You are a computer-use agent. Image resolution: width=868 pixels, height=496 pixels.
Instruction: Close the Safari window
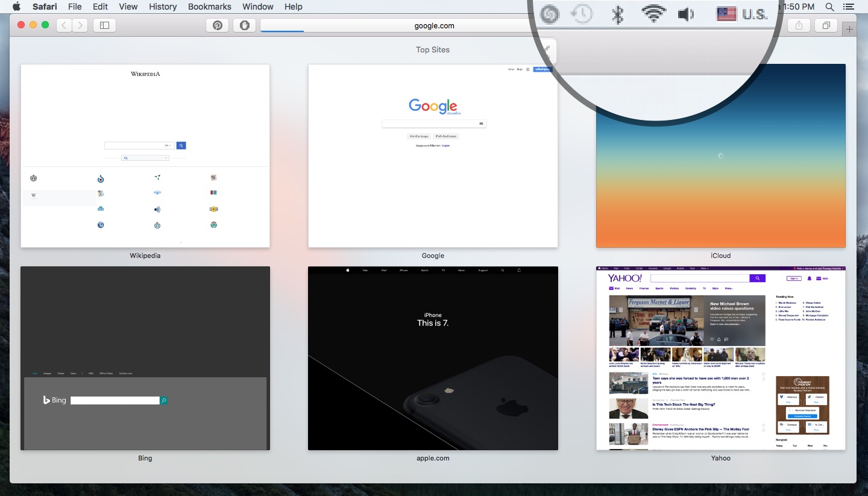point(21,25)
